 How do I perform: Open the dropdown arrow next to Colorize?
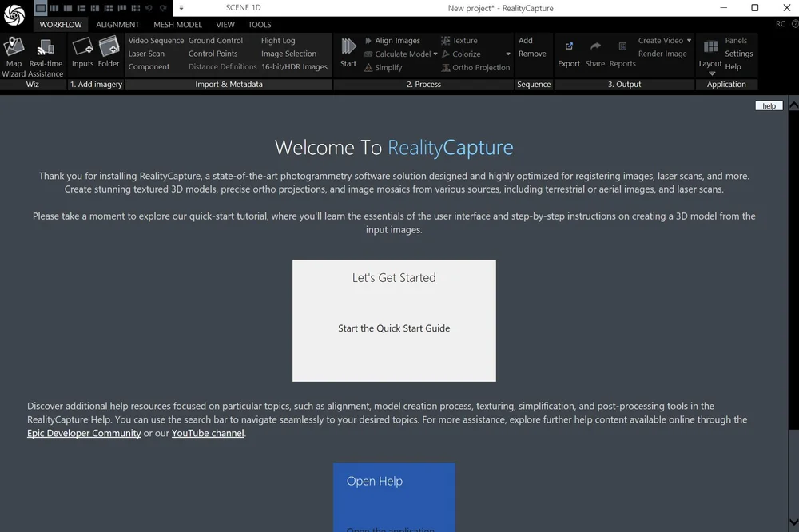coord(508,54)
